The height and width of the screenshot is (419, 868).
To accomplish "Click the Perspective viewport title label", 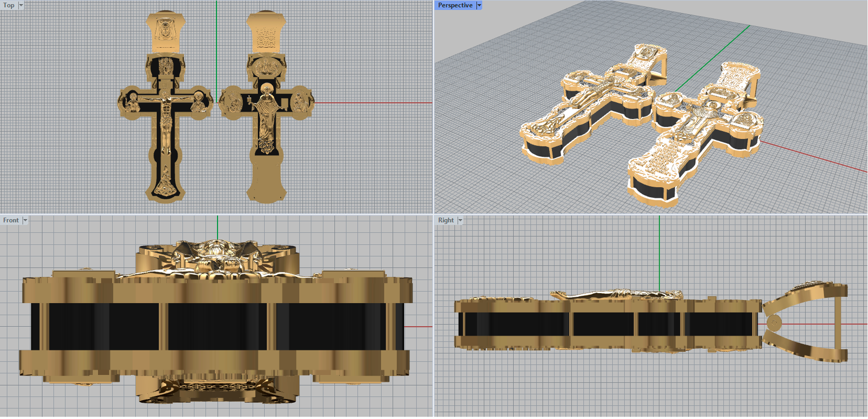I will tap(455, 5).
